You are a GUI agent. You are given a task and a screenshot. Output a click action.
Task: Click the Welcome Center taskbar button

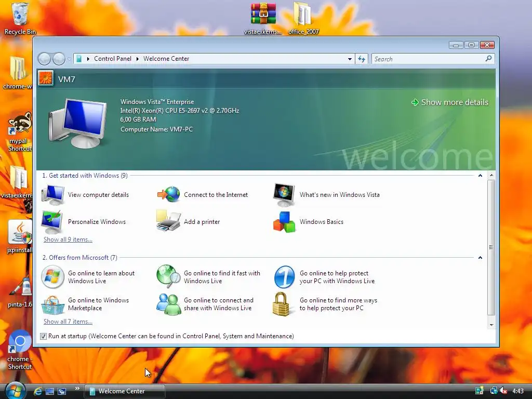click(125, 391)
